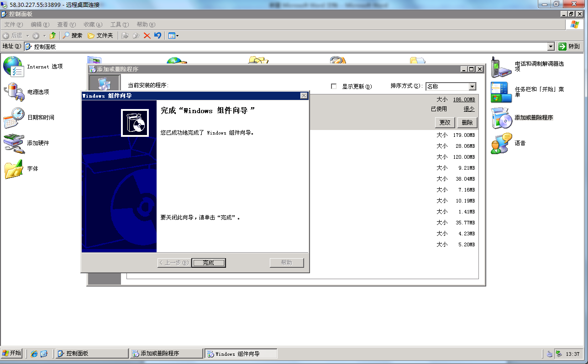Enable the 显示更新 checkbox
Viewport: 588px width, 364px height.
[x=334, y=86]
